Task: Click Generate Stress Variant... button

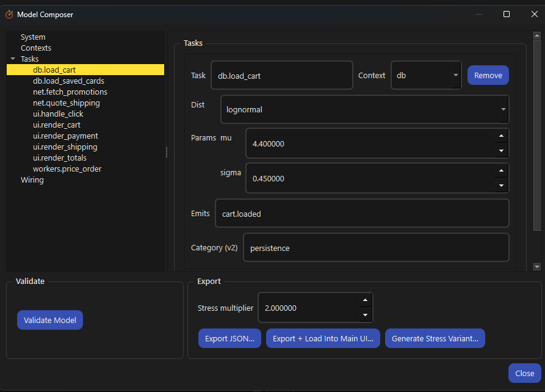Action: [435, 338]
